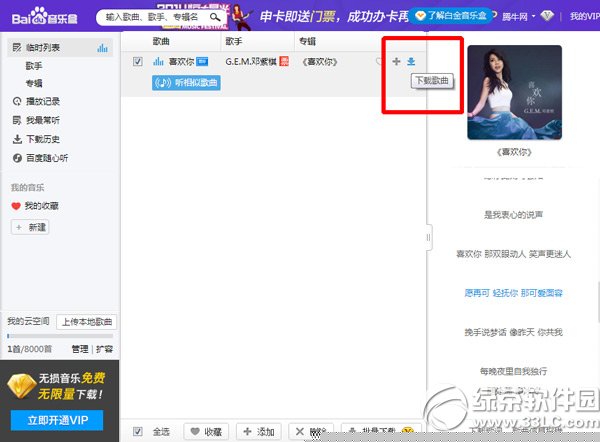600x442 pixels.
Task: Click the lyrics panel vertical scrollbar
Action: (x=598, y=302)
